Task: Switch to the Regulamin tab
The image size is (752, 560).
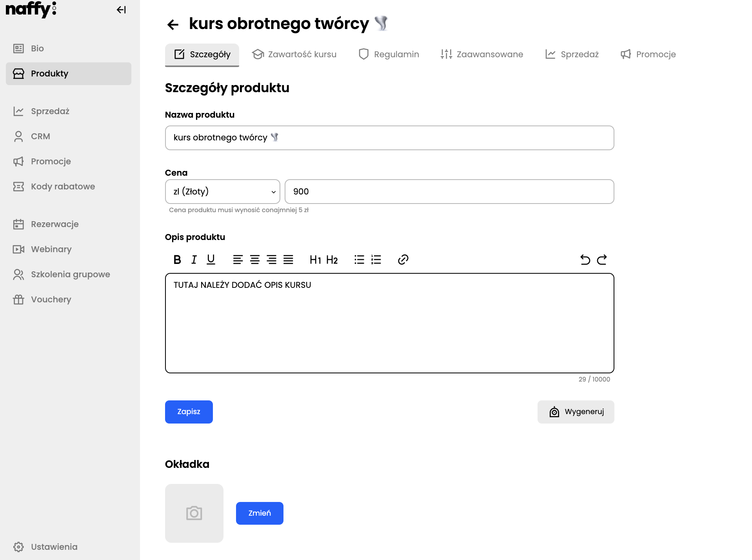Action: (x=389, y=55)
